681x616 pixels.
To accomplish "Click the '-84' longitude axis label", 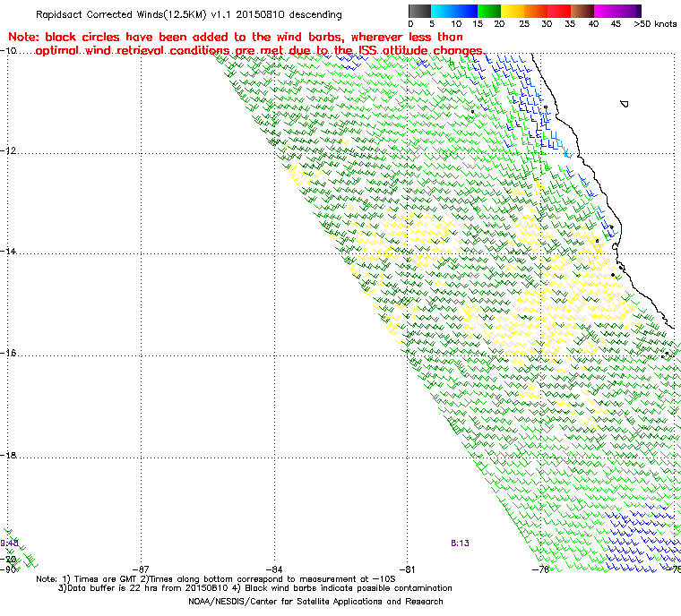I will coord(274,569).
